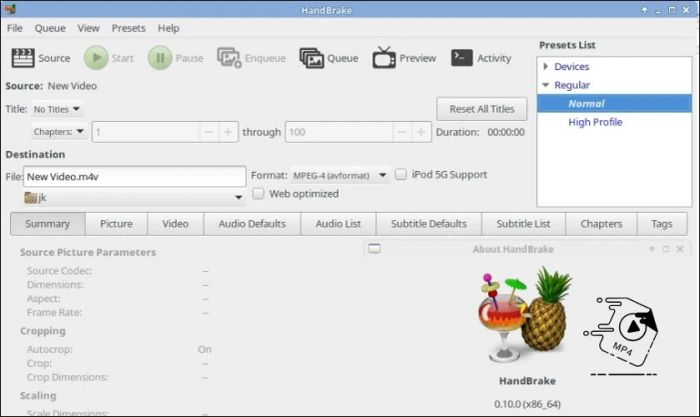Click the Pause toolbar icon
The image size is (700, 417).
coord(160,58)
